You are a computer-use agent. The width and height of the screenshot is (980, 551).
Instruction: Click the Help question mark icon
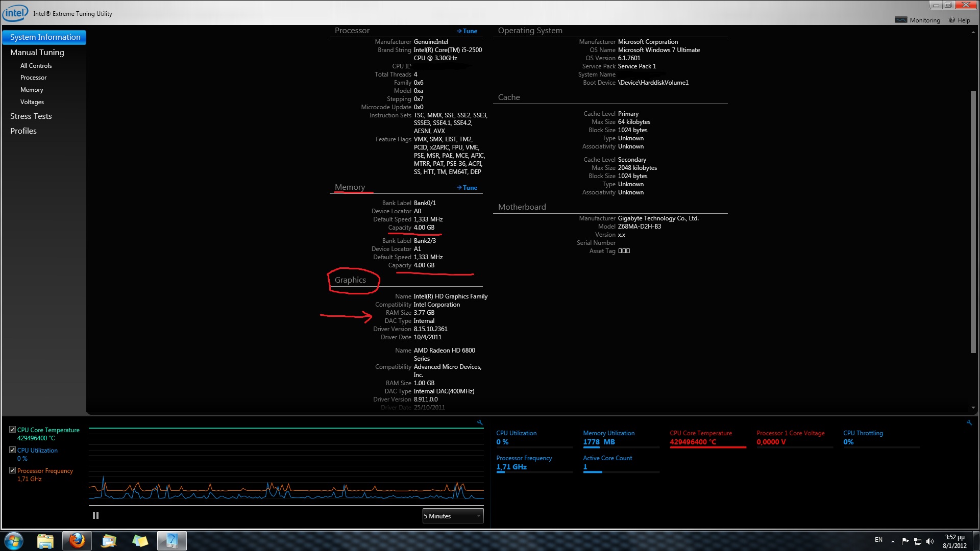pos(952,20)
